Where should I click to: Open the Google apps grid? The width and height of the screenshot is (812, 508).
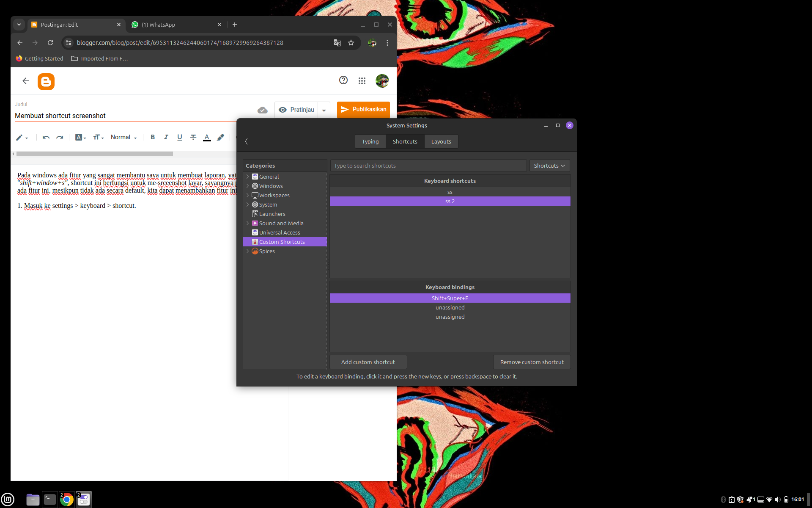362,81
